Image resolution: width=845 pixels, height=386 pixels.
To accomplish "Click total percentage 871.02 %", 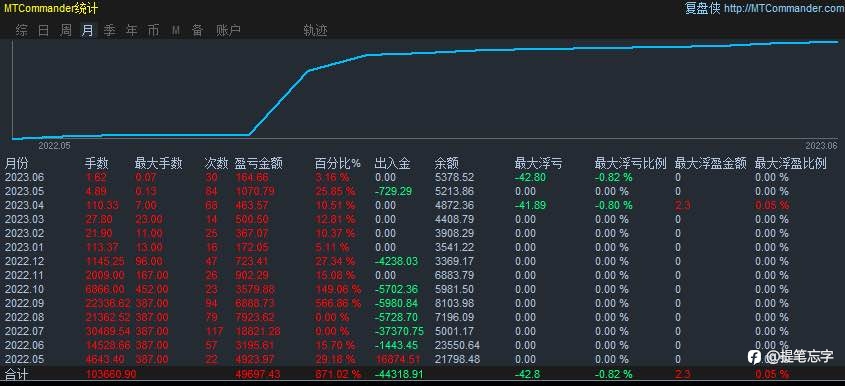I will point(337,375).
